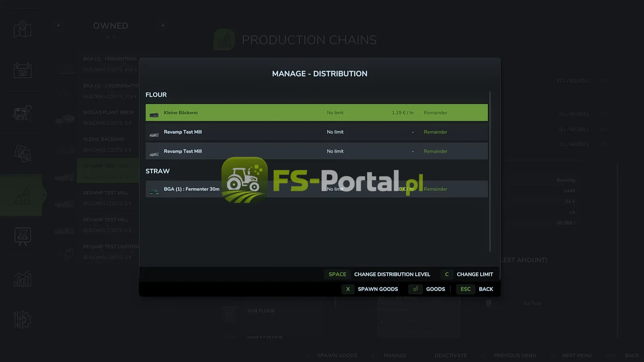Viewport: 644px width, 362px height.
Task: Click No limit on the first Revamp Test Mill row
Action: 335,132
